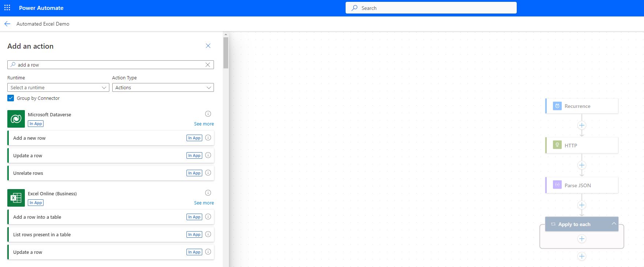Click In App badge on List rows present
644x267 pixels.
pos(194,234)
